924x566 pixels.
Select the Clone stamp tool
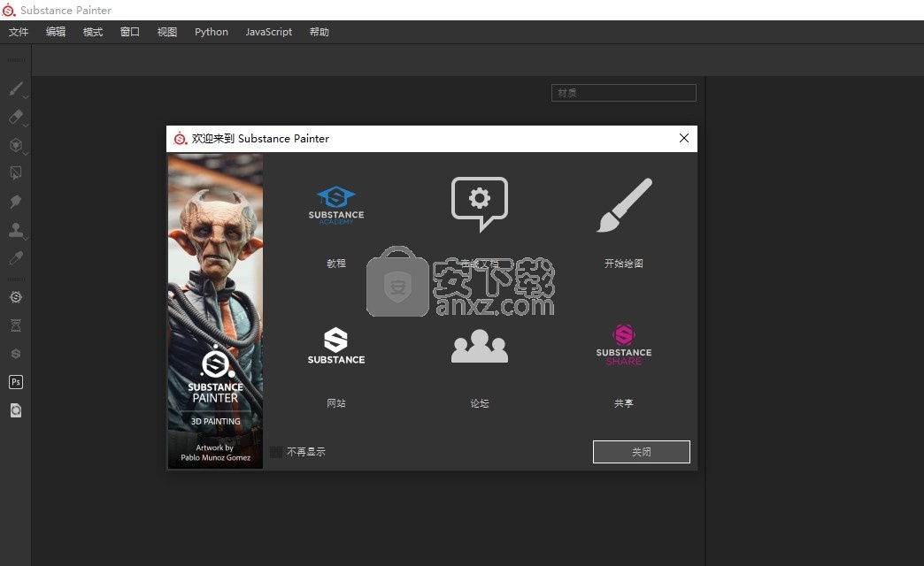click(16, 230)
